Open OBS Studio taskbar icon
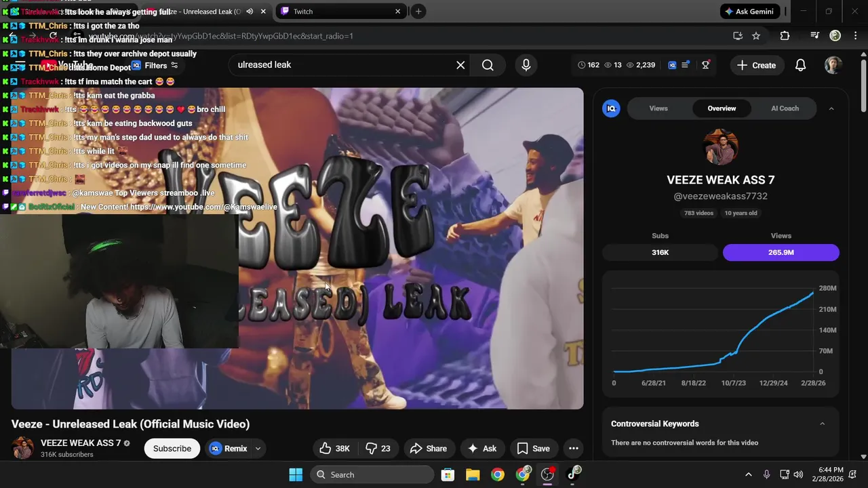Image resolution: width=868 pixels, height=488 pixels. point(547,474)
